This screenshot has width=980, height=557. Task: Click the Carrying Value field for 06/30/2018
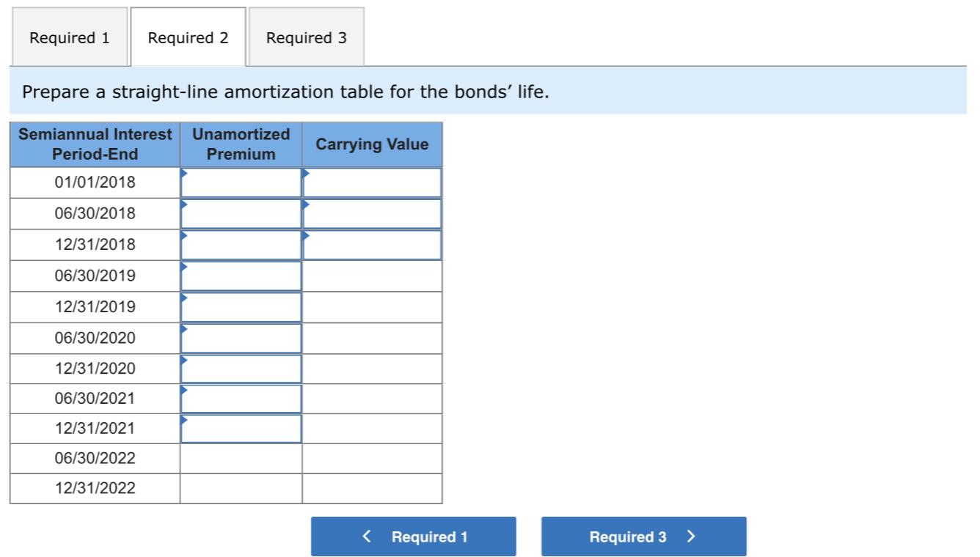(373, 213)
